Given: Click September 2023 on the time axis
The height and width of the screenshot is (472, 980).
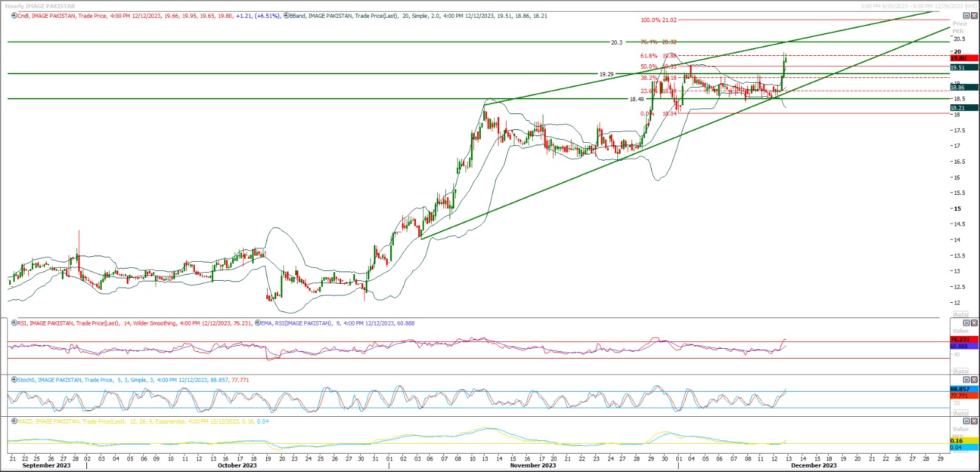Looking at the screenshot, I should point(47,465).
